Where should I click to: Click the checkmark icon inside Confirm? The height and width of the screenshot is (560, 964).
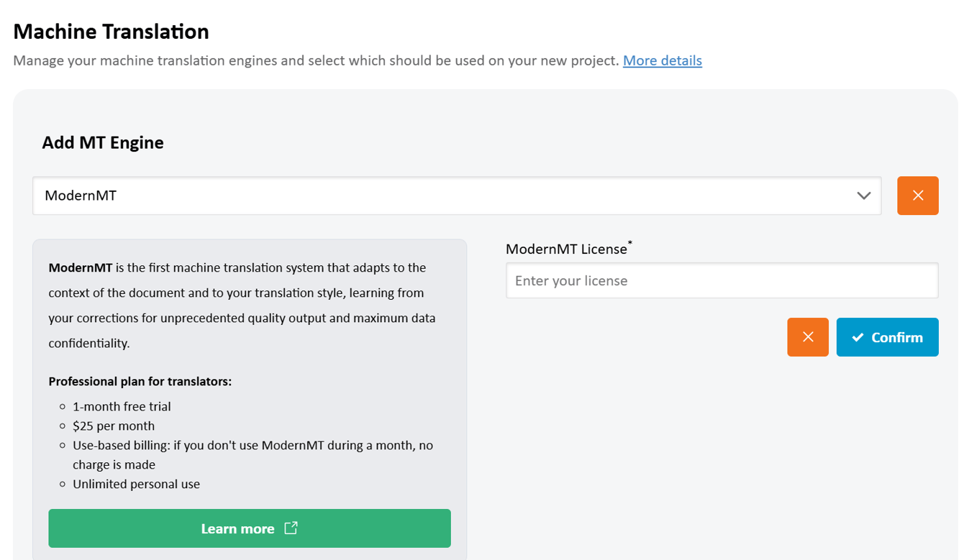tap(858, 337)
